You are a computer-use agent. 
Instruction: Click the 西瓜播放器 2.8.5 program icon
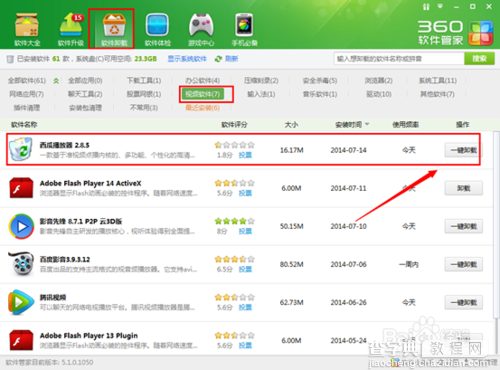[21, 149]
